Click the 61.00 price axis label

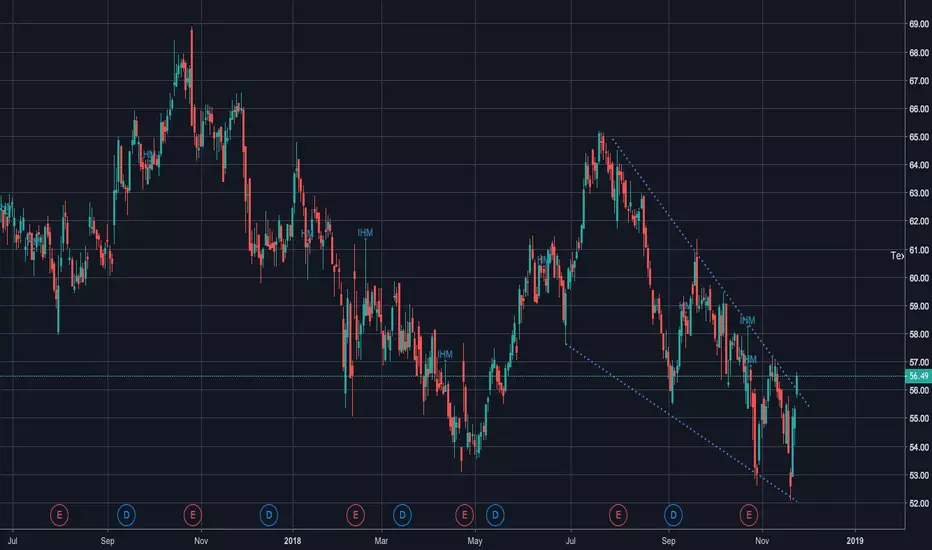pos(918,250)
